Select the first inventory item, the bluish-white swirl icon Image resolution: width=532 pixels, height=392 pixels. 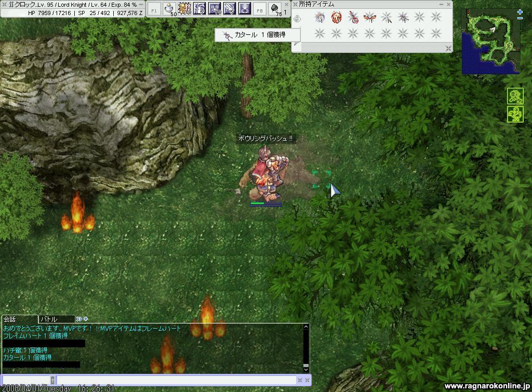320,17
